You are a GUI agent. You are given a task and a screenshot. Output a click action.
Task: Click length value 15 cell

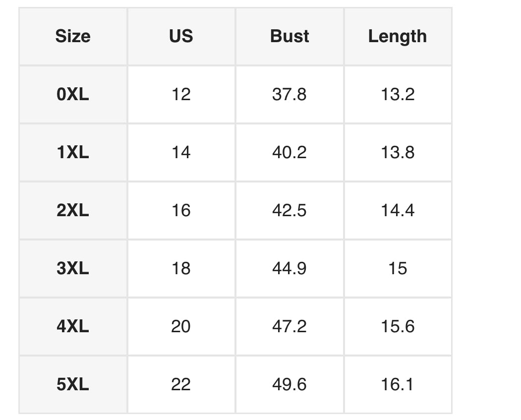pyautogui.click(x=398, y=268)
